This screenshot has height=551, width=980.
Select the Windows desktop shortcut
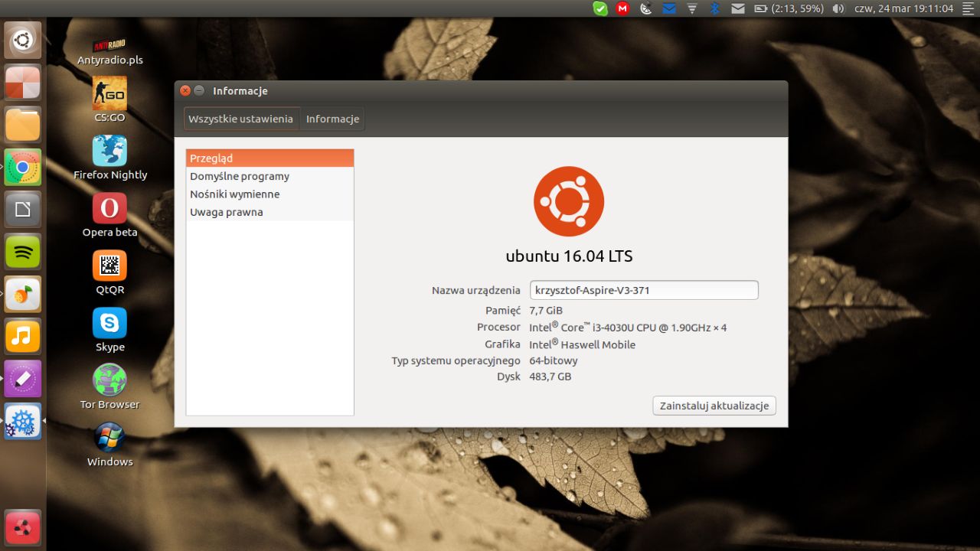tap(109, 445)
